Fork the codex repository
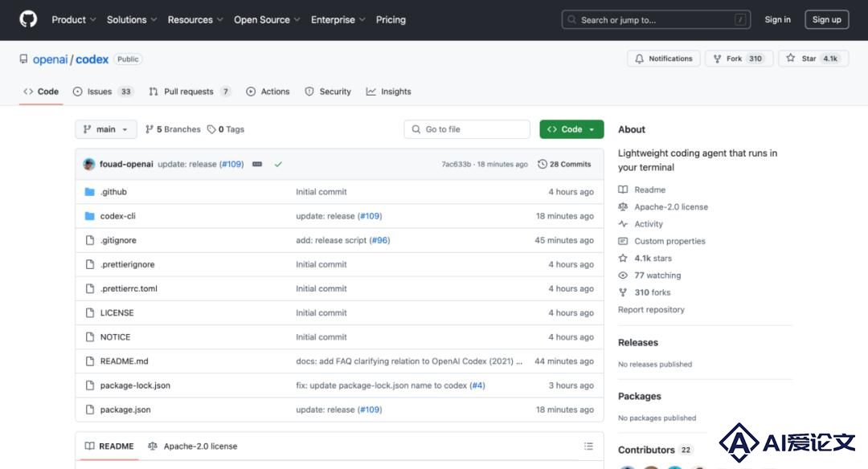 click(739, 59)
